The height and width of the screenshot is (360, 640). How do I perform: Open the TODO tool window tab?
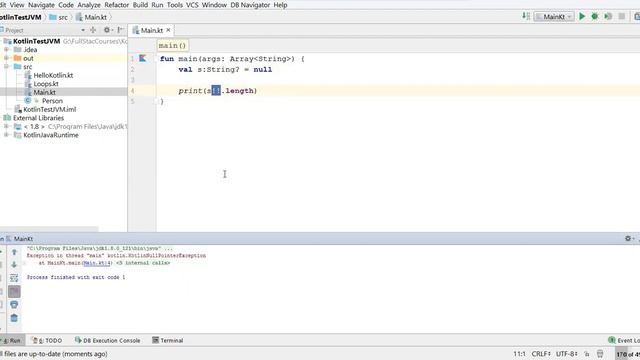[47, 340]
